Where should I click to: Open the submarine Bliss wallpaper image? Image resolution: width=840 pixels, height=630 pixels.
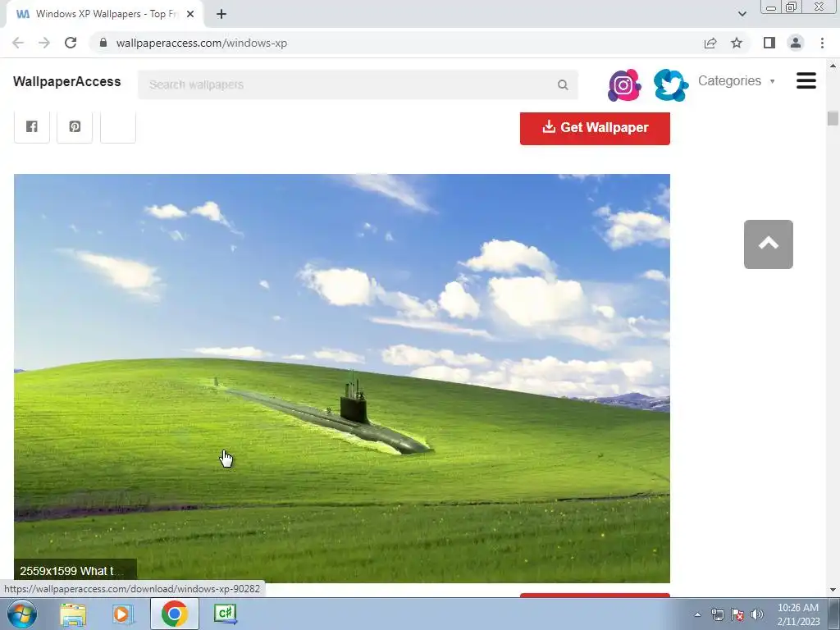[342, 378]
